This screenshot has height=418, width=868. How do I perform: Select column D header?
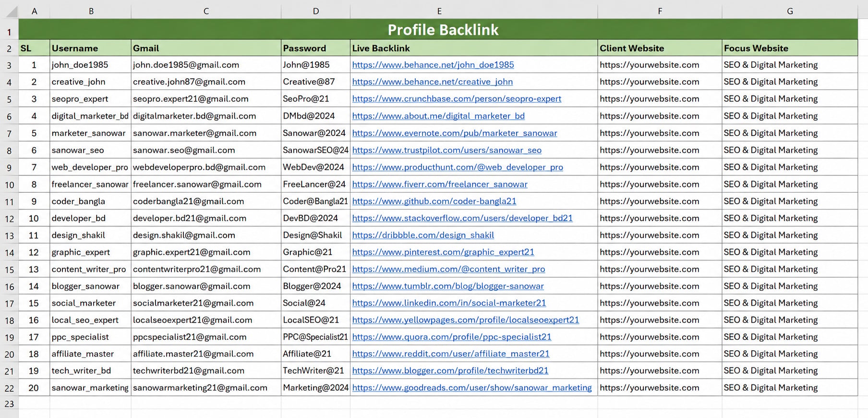click(x=315, y=11)
